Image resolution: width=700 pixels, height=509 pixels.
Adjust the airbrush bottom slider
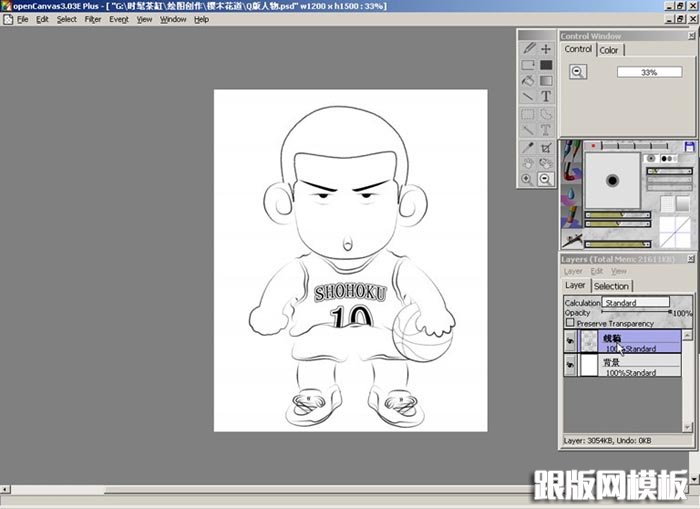tap(618, 244)
